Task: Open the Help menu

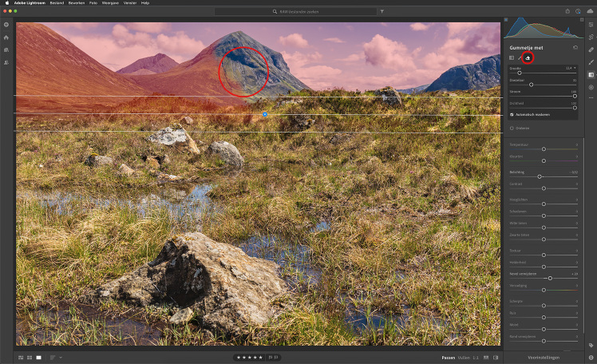Action: pyautogui.click(x=145, y=2)
